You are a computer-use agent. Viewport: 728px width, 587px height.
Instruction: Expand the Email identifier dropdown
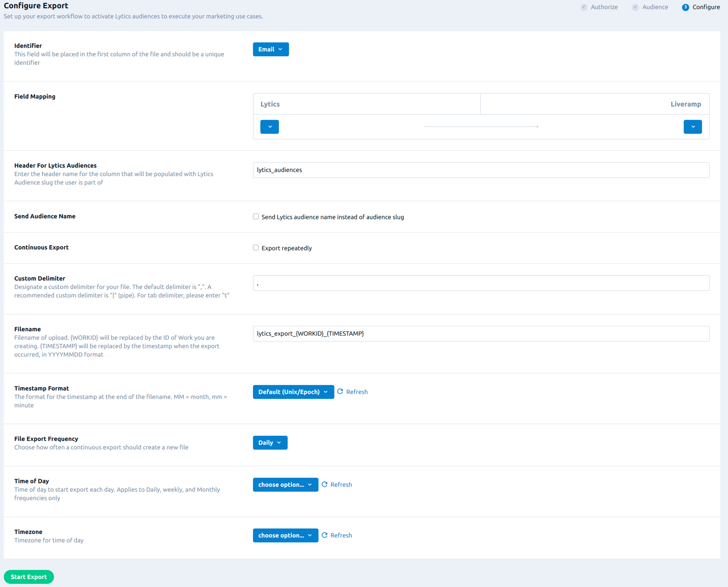coord(270,49)
